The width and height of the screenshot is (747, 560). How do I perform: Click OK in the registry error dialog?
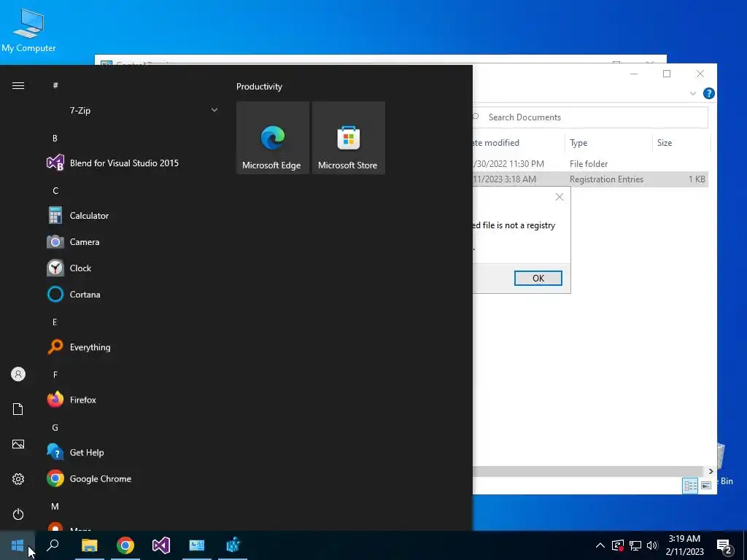tap(538, 278)
